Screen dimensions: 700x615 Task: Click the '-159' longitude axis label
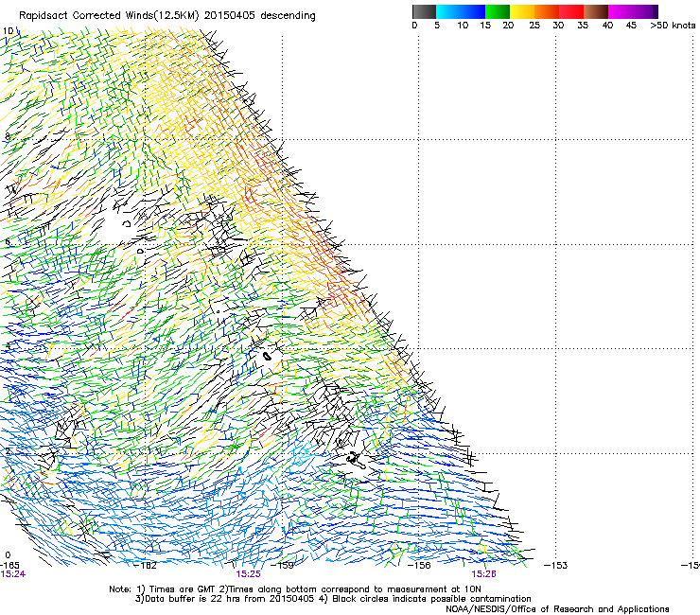coord(283,566)
